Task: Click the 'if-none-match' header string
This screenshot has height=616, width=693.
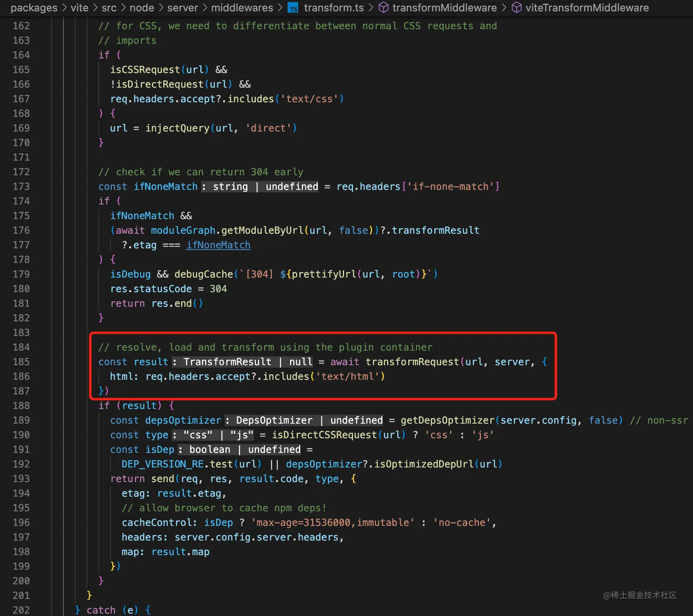Action: point(451,186)
